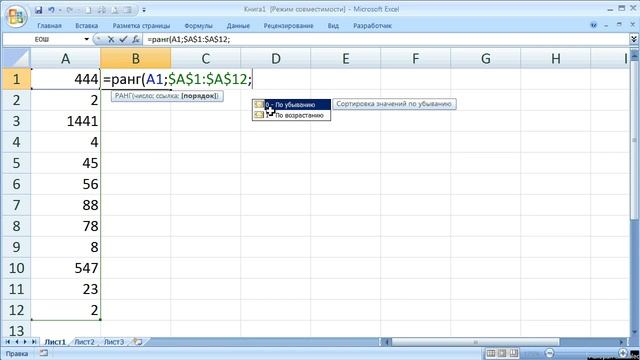
Task: Click the cell containing 56
Action: [x=65, y=184]
